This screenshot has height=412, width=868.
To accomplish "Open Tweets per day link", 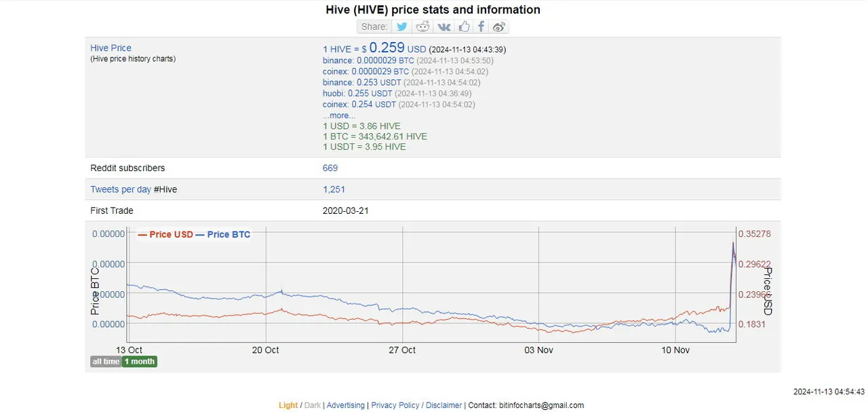I will (x=121, y=189).
